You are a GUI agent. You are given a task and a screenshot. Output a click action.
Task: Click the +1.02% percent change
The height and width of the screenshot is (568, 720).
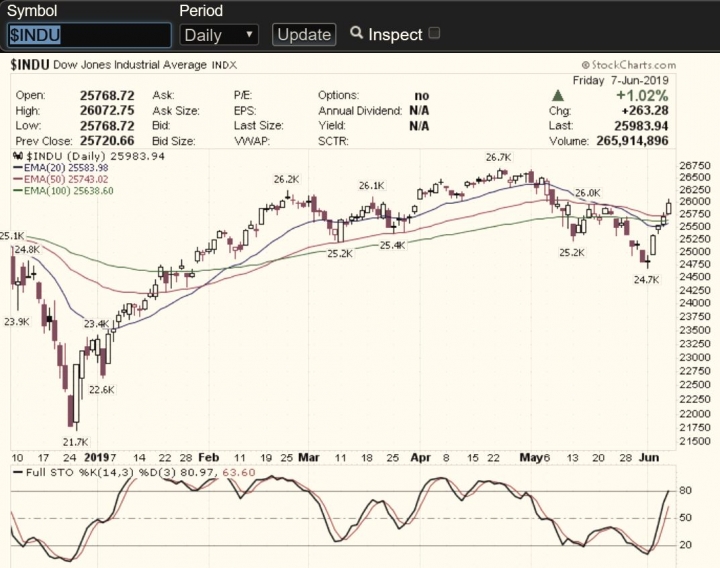coord(642,96)
